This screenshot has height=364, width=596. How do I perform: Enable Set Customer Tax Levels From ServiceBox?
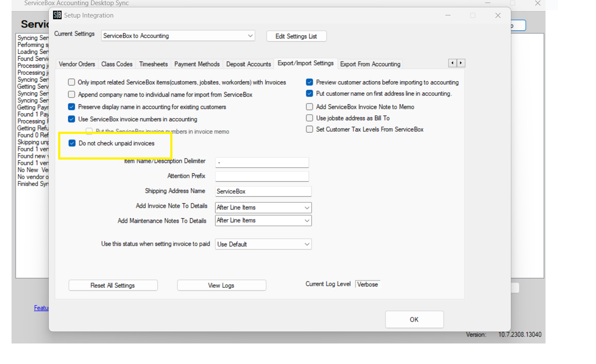[x=309, y=129]
